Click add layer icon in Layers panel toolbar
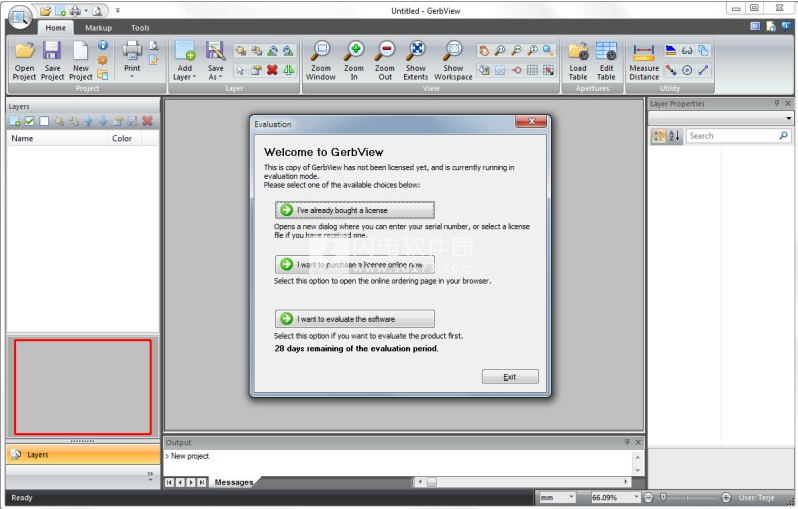Image resolution: width=798 pixels, height=509 pixels. 15,121
